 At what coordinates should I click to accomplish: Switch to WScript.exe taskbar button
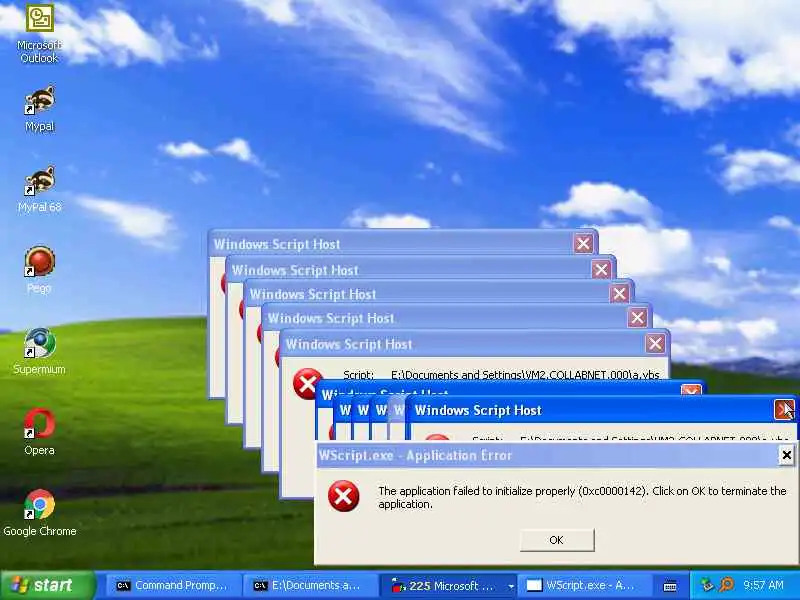(584, 585)
